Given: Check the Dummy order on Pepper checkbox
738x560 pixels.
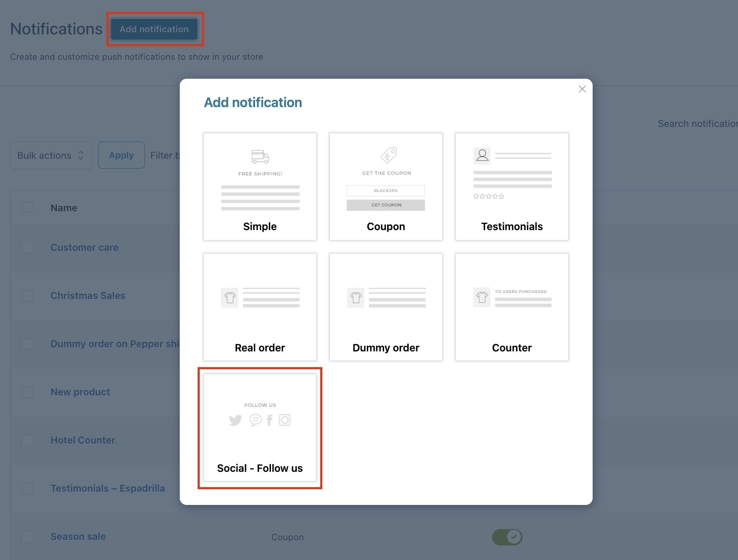Looking at the screenshot, I should (x=27, y=344).
